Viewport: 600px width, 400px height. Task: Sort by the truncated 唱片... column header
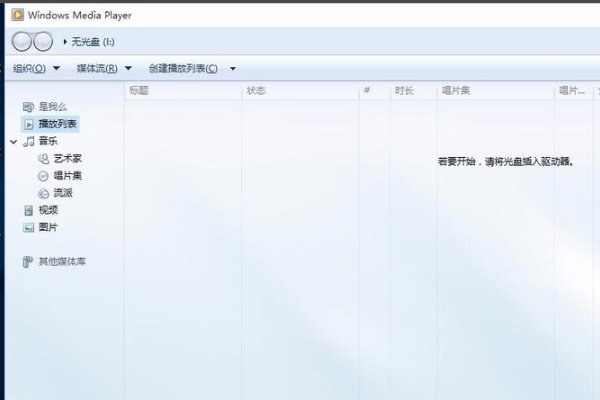[573, 91]
